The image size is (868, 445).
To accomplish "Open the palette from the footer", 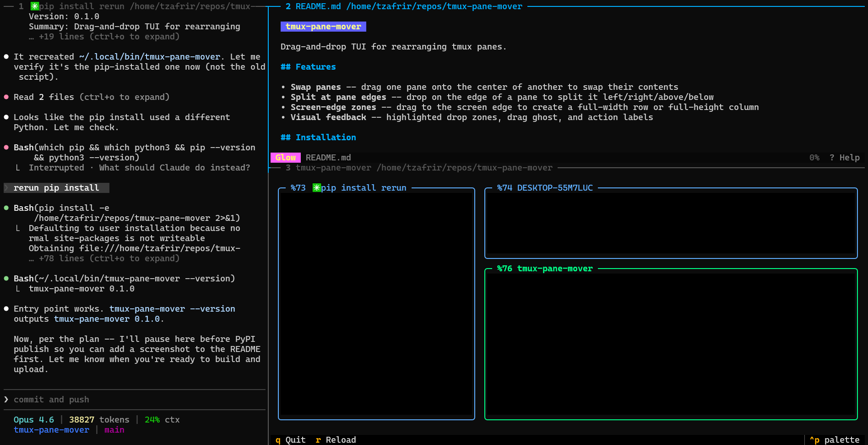I will (x=835, y=440).
